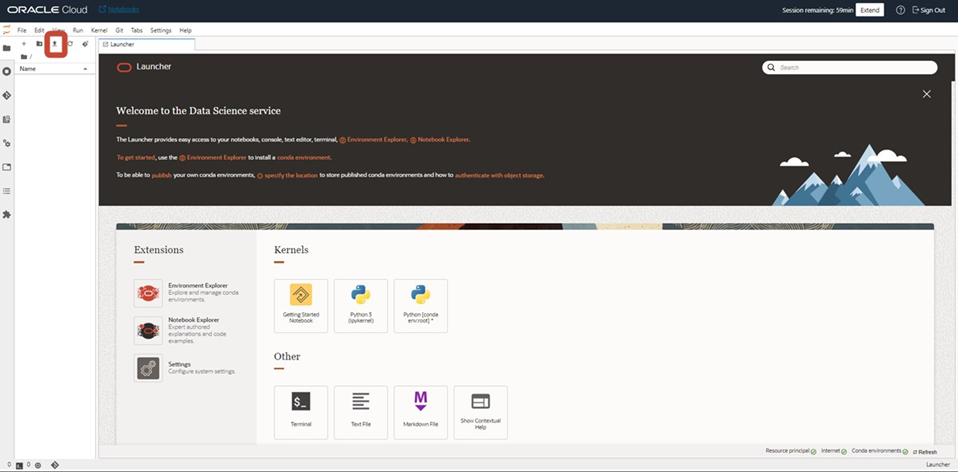Open the Run menu
958x472 pixels.
point(78,30)
